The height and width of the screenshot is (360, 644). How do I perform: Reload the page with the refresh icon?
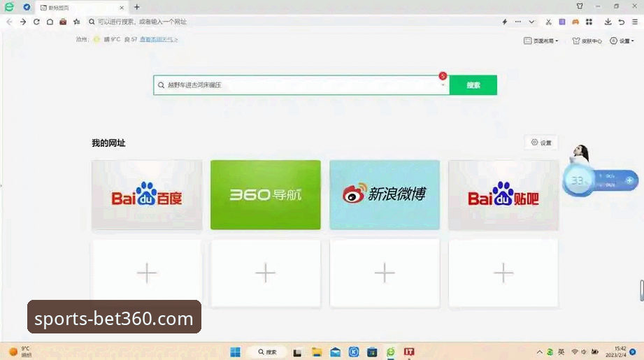point(36,22)
